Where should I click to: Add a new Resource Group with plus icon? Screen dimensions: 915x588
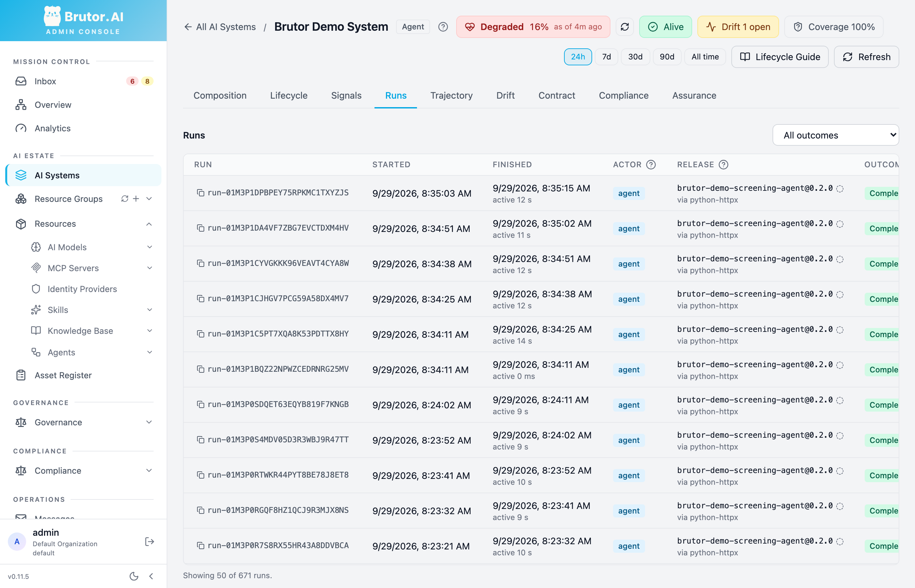pyautogui.click(x=136, y=199)
